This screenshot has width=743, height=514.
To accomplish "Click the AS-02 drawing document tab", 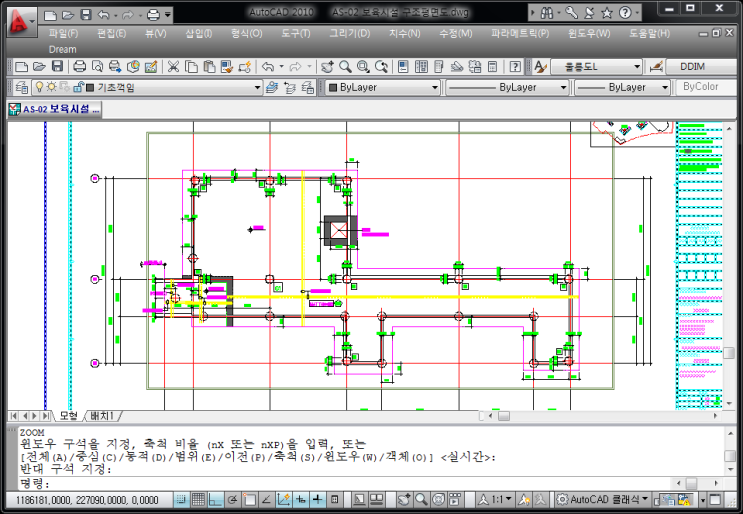I will coord(55,110).
